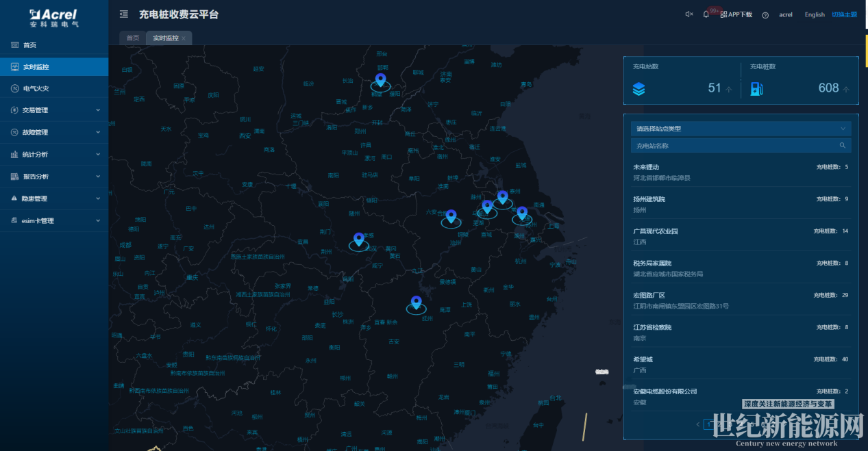Open the 请选择站点类型 dropdown
Viewport: 868px width, 451px height.
741,129
